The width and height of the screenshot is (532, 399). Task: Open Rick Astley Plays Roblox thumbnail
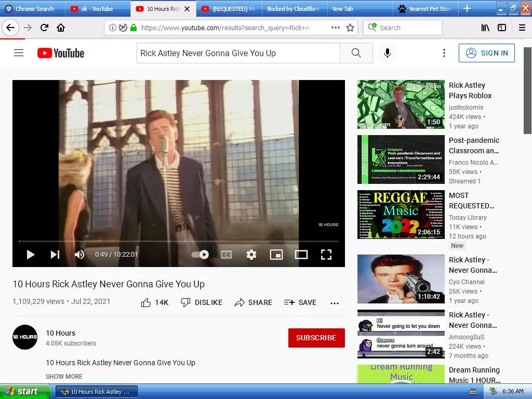pos(401,104)
